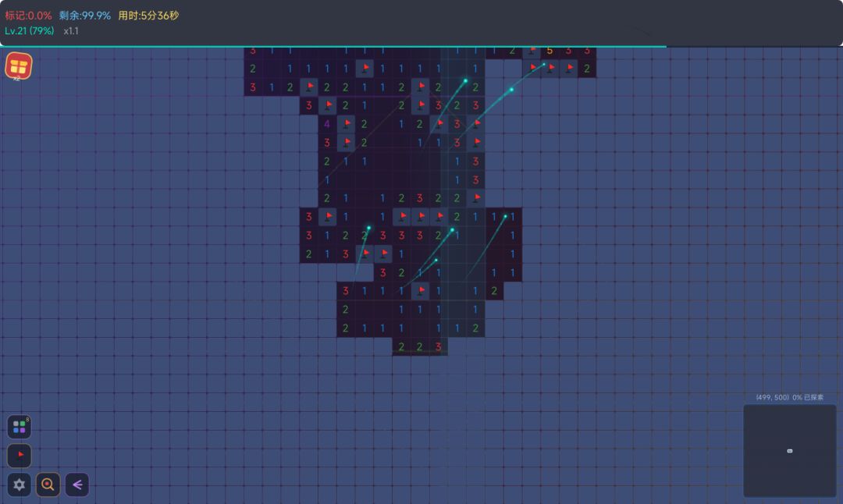The width and height of the screenshot is (843, 504).
Task: Unflag the cell left of top-right green 2
Action: 569,69
